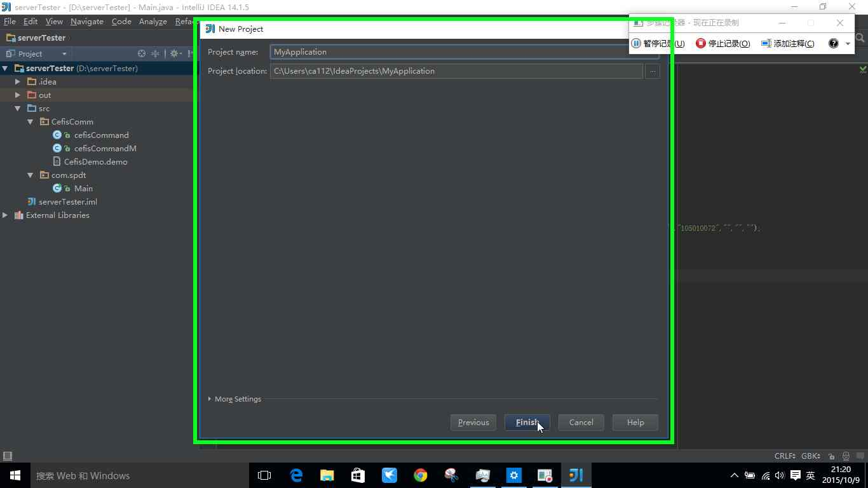Screen dimensions: 868x488
Task: Click the Project name input field
Action: [465, 52]
